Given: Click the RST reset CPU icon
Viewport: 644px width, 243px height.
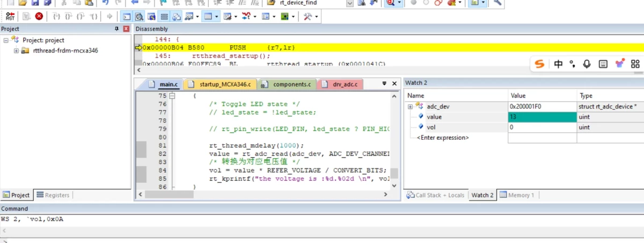Looking at the screenshot, I should click(10, 16).
